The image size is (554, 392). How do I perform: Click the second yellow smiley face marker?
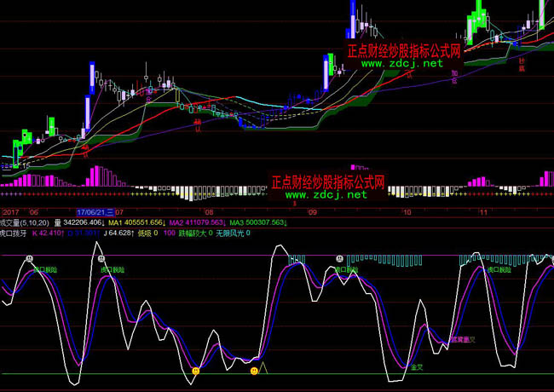pyautogui.click(x=253, y=371)
